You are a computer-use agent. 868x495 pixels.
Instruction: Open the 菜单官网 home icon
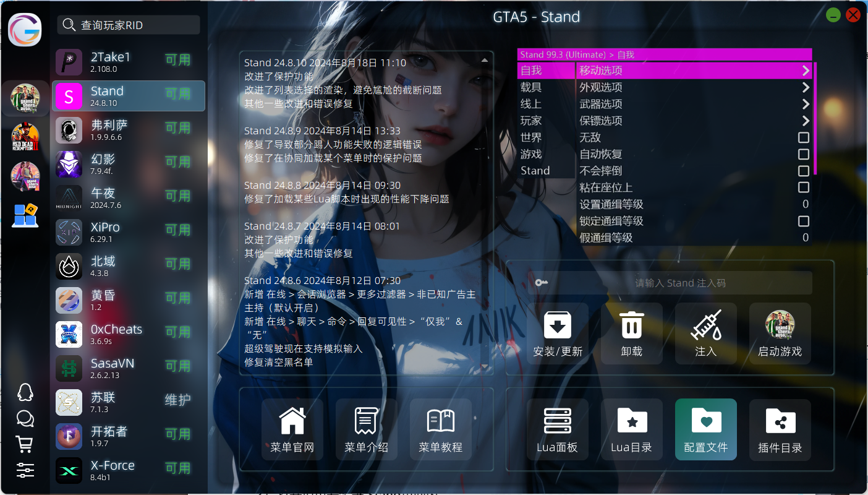tap(292, 422)
